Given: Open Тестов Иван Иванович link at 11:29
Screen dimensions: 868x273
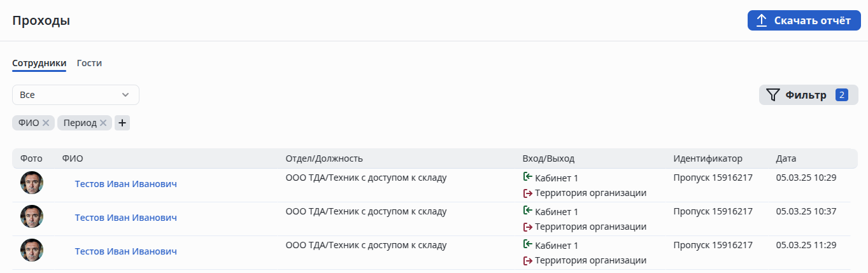Looking at the screenshot, I should pos(125,251).
